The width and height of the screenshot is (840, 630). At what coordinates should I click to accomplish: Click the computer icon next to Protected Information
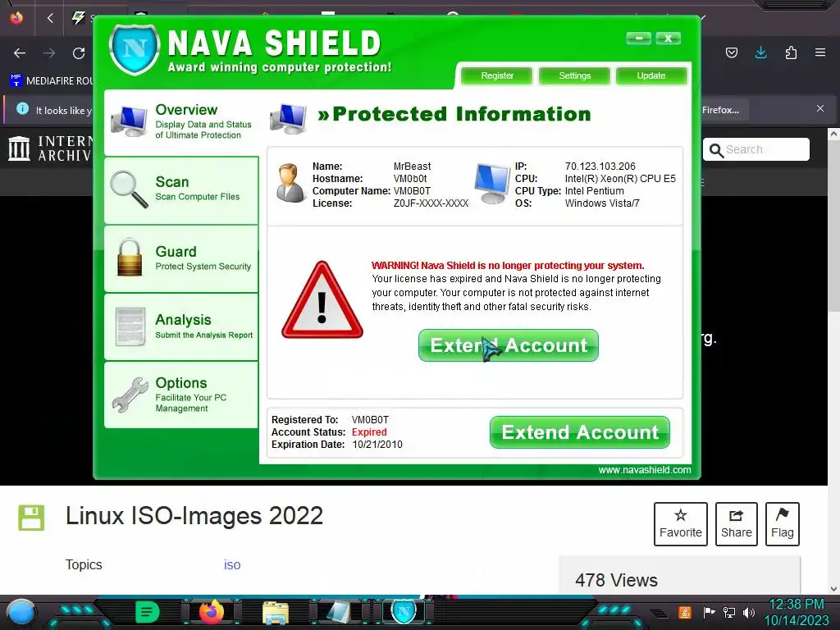click(288, 119)
